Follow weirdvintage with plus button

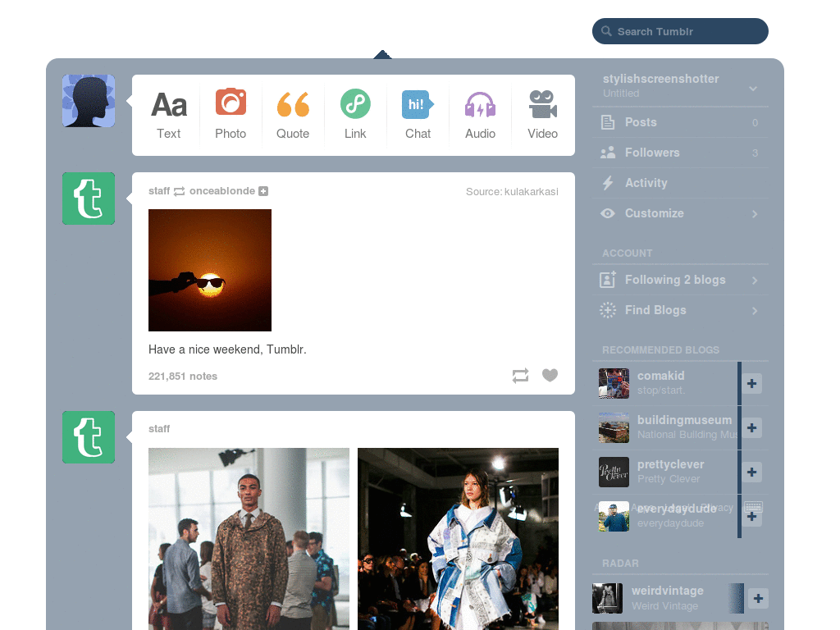click(758, 598)
